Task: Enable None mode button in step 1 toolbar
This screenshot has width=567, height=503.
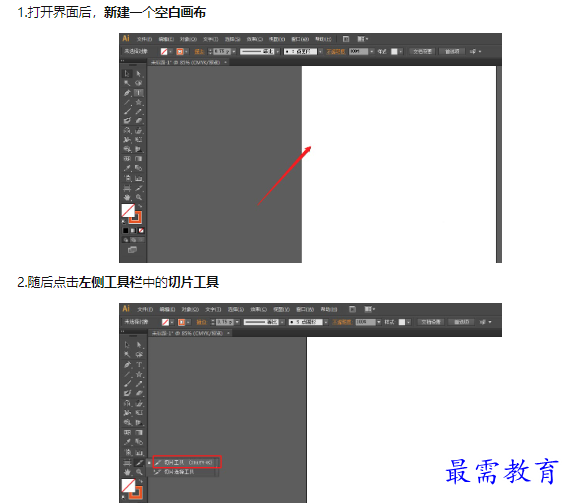Action: point(141,230)
